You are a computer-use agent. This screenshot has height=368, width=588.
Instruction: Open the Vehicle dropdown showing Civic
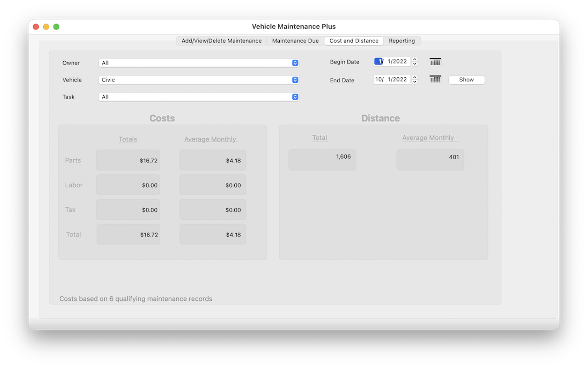tap(199, 80)
